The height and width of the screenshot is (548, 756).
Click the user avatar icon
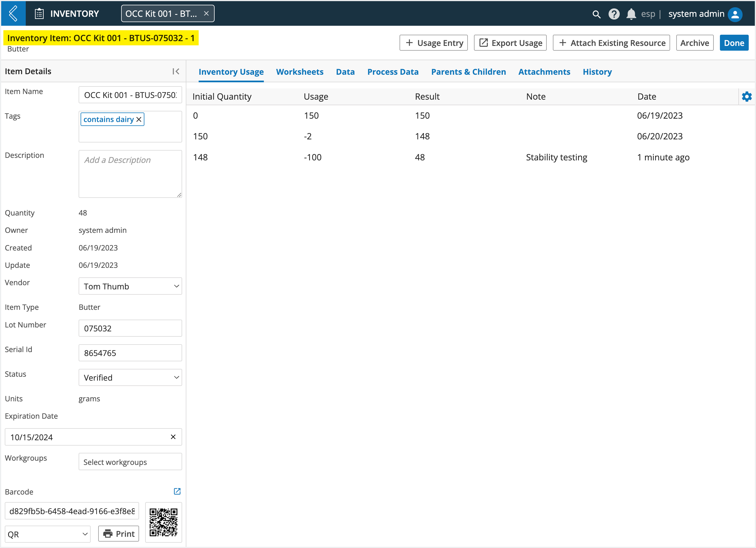click(x=735, y=14)
